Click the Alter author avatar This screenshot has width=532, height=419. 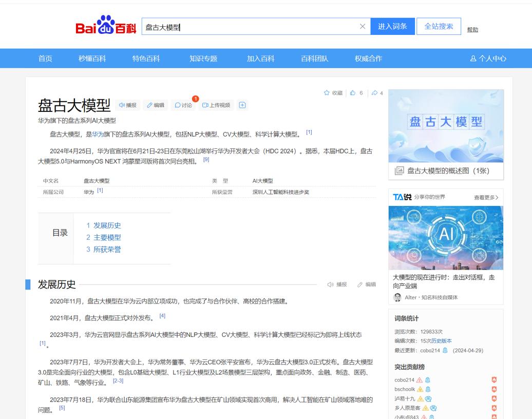[x=397, y=297]
